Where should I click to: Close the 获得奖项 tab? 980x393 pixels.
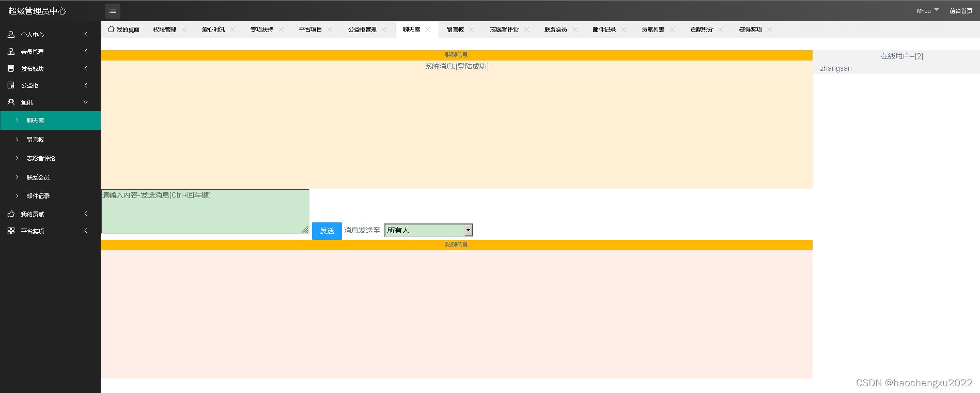pos(769,29)
